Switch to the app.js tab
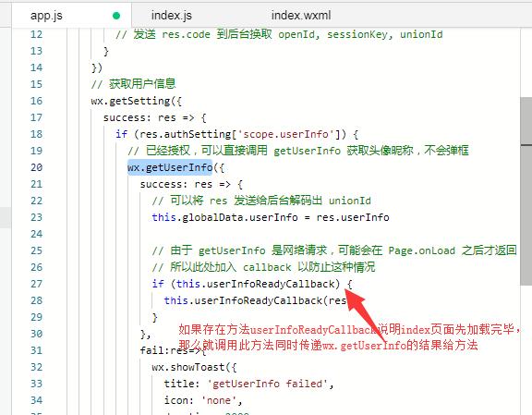 click(71, 16)
